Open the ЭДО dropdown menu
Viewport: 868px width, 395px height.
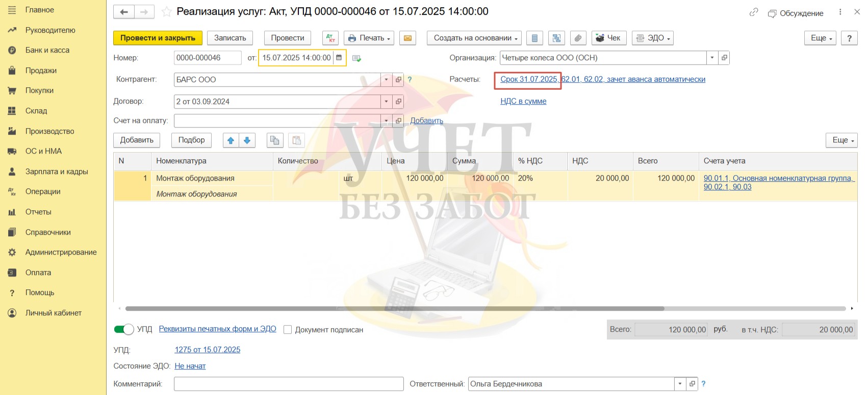tap(653, 38)
